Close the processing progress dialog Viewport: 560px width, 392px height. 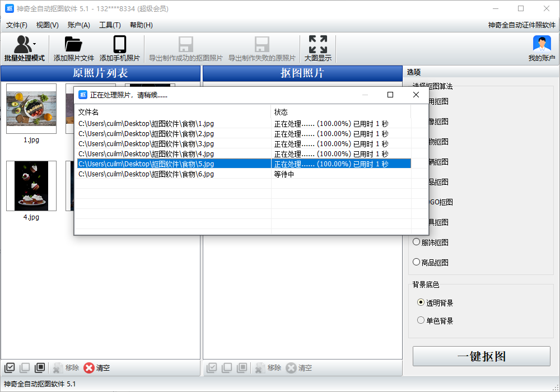(x=416, y=95)
